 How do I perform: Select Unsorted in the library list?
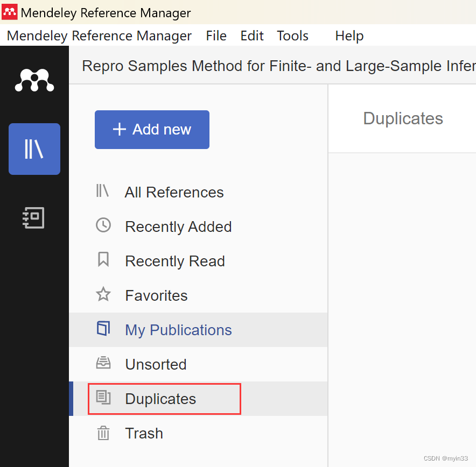click(199, 364)
